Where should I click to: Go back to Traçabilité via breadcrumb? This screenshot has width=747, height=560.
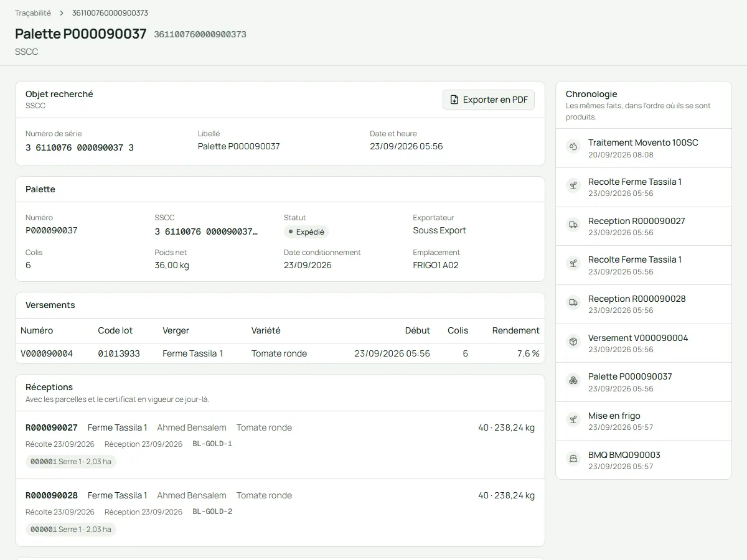[33, 13]
